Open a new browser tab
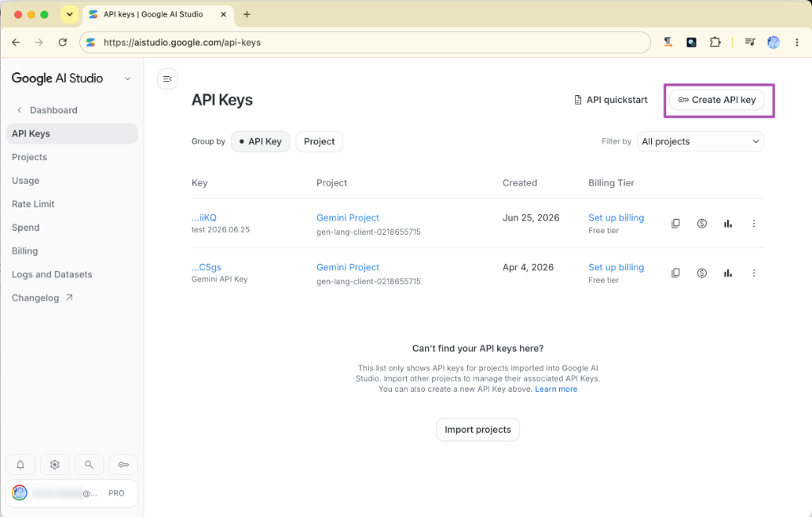This screenshot has height=517, width=812. click(x=247, y=14)
